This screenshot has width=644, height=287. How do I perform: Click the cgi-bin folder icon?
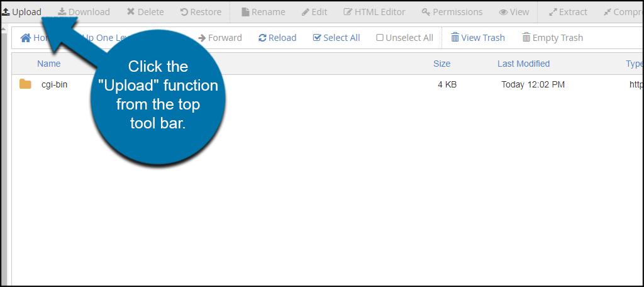click(25, 84)
